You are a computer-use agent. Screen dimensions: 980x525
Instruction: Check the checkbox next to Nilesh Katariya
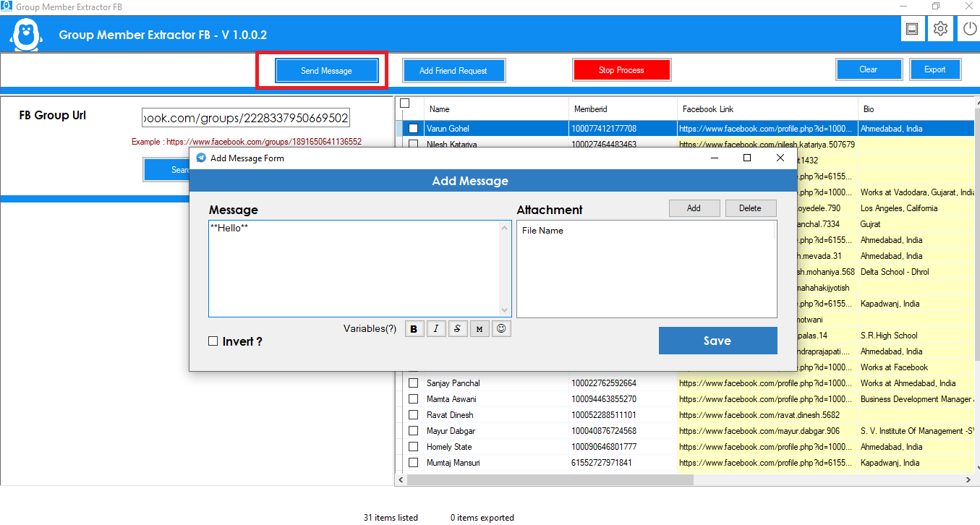coord(413,144)
